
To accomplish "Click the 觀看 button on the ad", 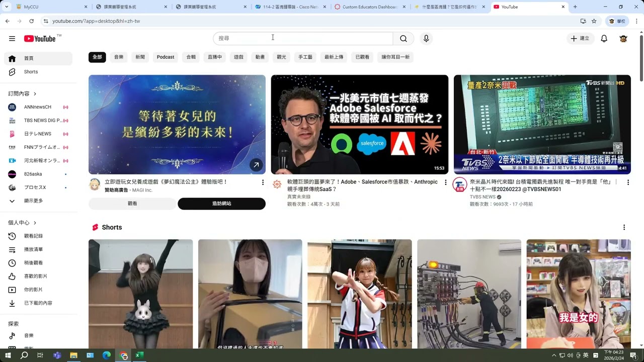I will (x=132, y=204).
